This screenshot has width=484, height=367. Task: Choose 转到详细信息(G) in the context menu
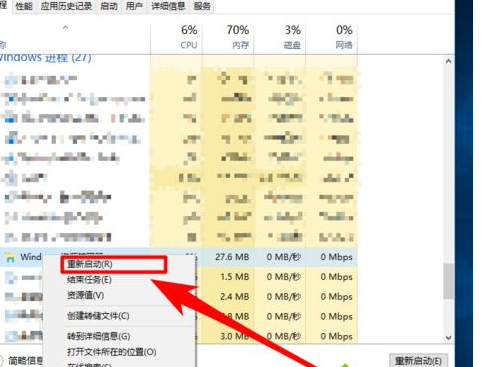[x=99, y=336]
